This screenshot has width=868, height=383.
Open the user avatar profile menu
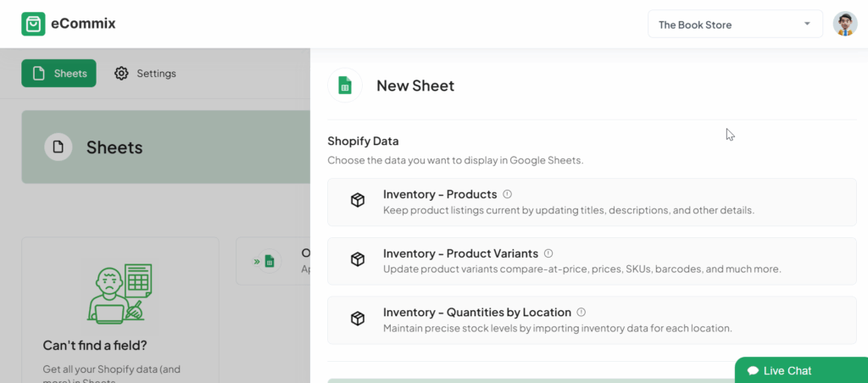click(x=845, y=25)
